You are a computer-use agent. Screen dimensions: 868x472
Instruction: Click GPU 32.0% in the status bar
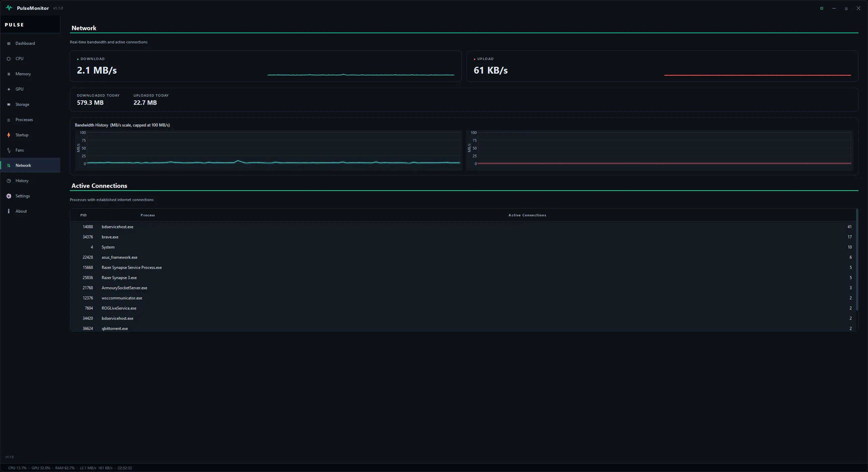41,468
